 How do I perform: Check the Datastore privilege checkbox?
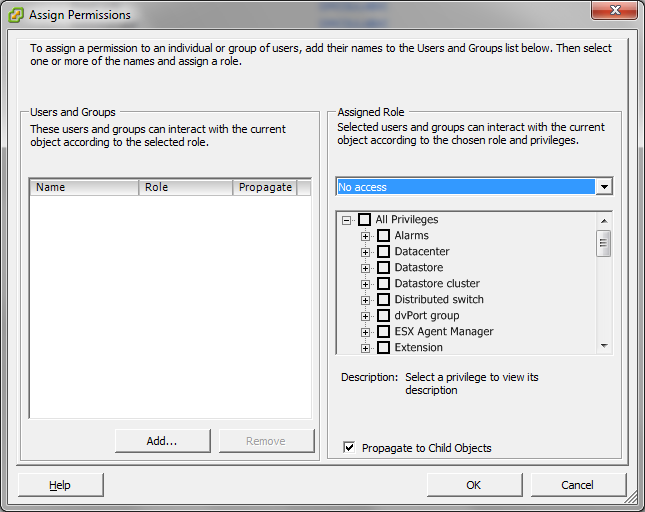coord(383,268)
